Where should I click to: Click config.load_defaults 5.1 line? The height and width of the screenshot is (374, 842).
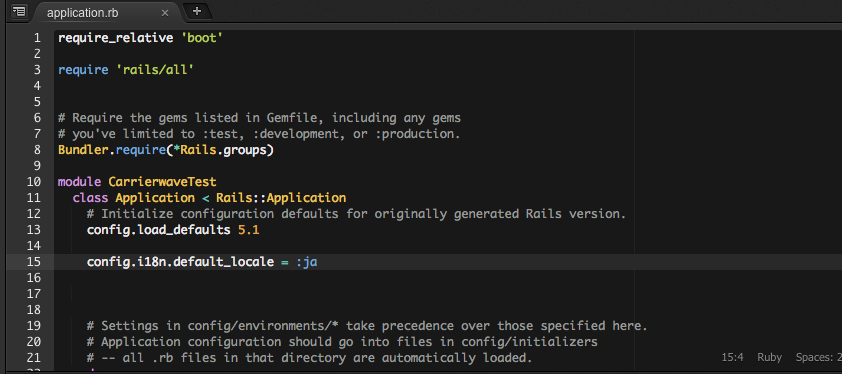173,230
